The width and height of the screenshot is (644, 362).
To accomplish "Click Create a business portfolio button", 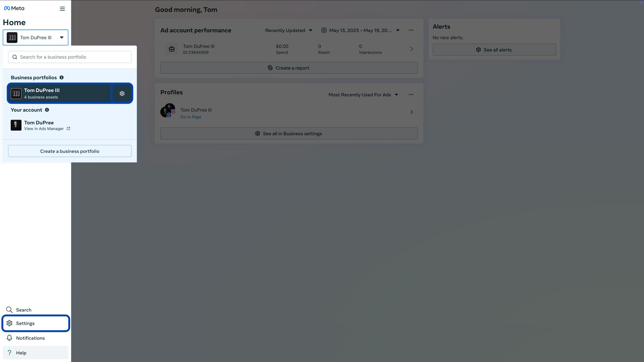I will click(70, 151).
